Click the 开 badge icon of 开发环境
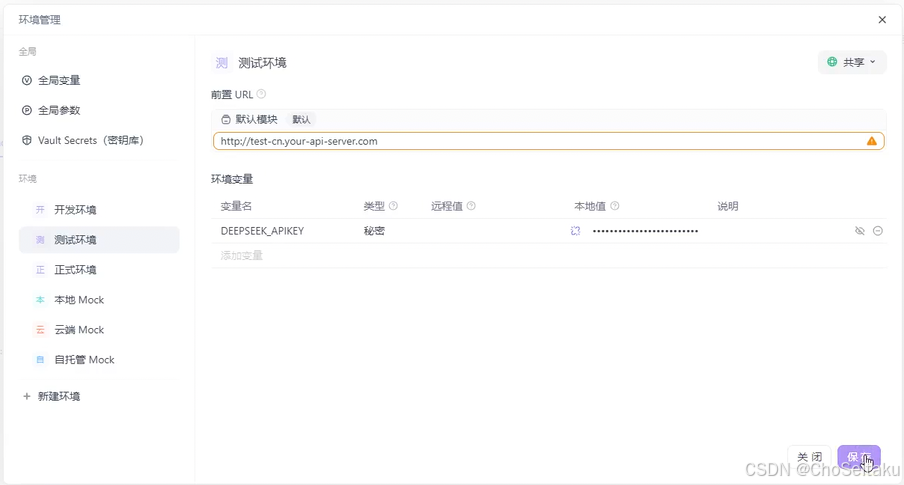Screen dimensions: 904x485 coord(40,210)
